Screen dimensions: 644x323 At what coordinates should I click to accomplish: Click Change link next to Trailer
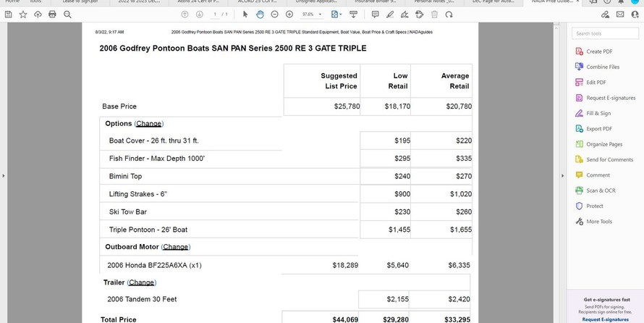click(x=141, y=282)
